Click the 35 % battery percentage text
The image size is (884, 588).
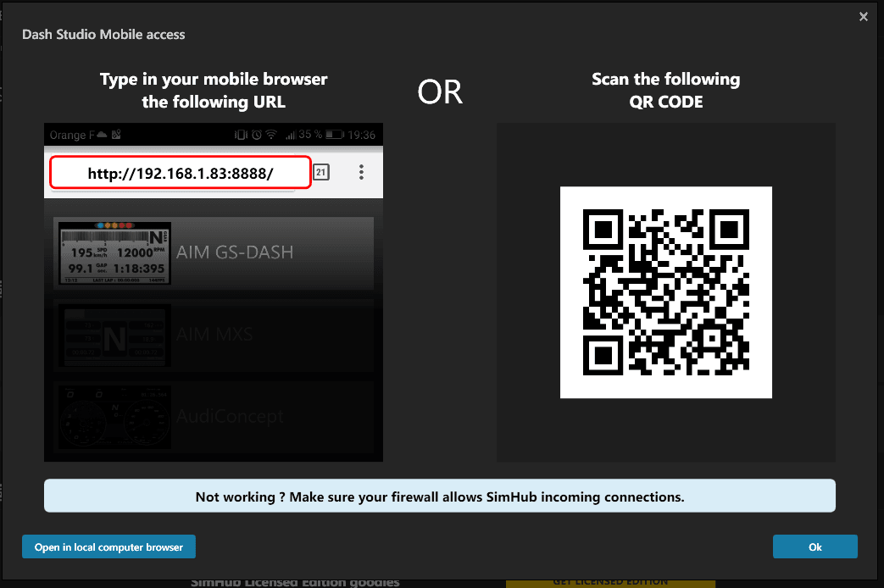tap(310, 134)
